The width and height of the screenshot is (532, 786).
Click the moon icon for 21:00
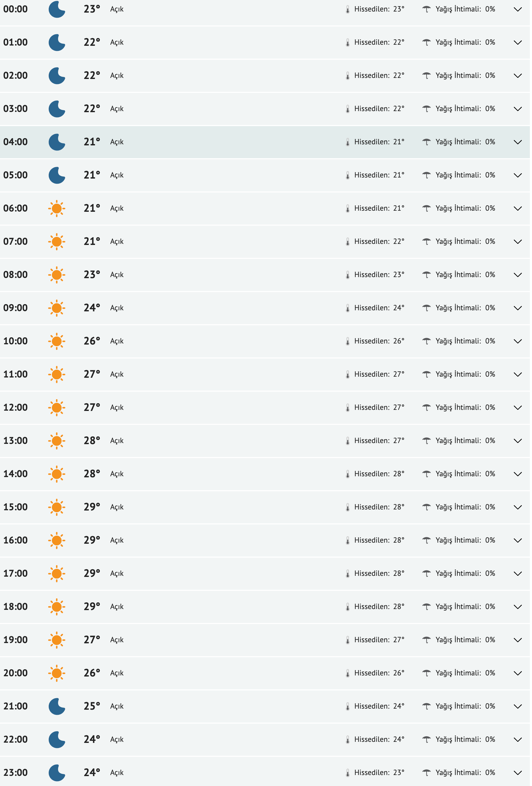point(56,706)
